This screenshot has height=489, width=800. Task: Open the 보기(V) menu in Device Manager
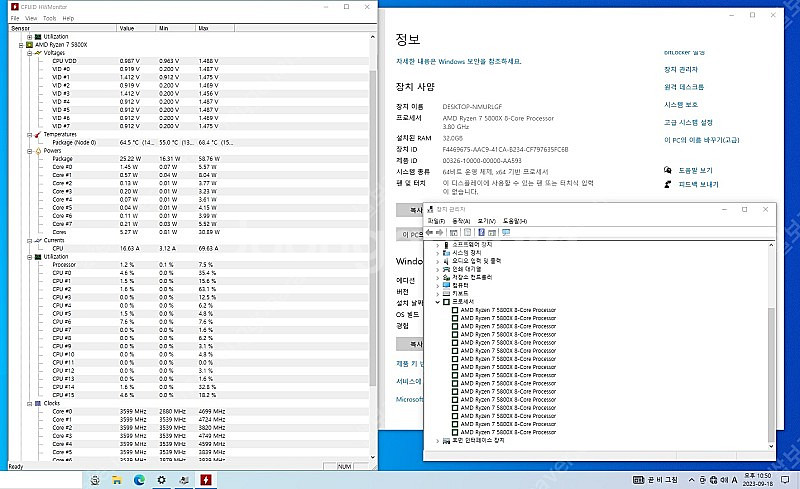[x=487, y=221]
